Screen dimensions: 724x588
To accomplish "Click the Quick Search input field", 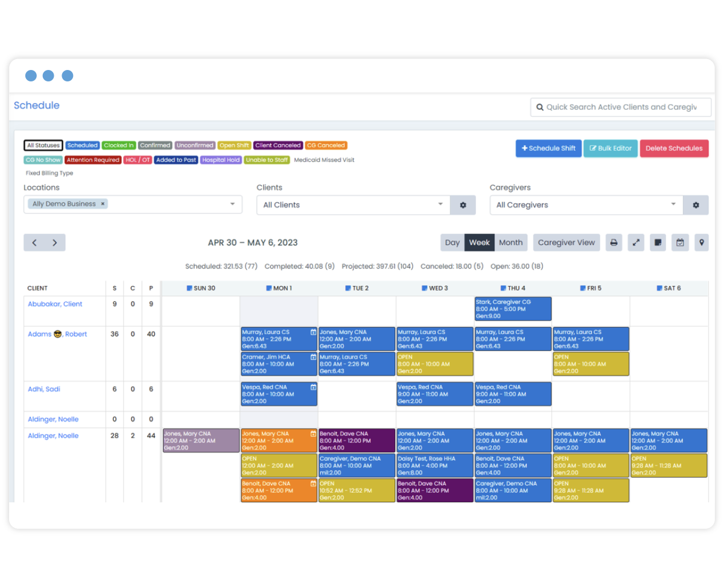I will (621, 107).
